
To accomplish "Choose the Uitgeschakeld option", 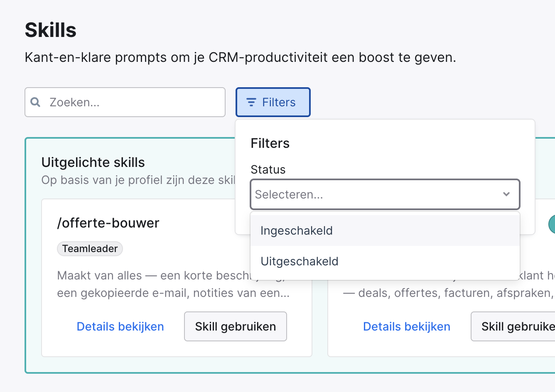I will [385, 261].
